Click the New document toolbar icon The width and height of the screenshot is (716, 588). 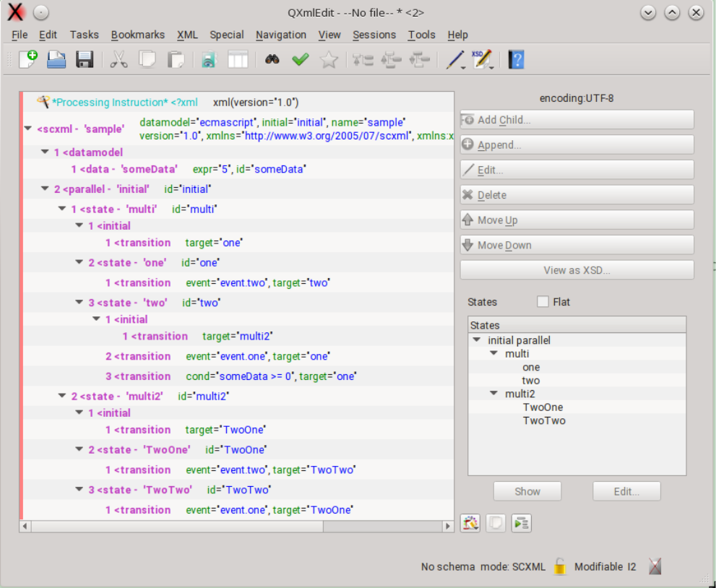tap(28, 60)
